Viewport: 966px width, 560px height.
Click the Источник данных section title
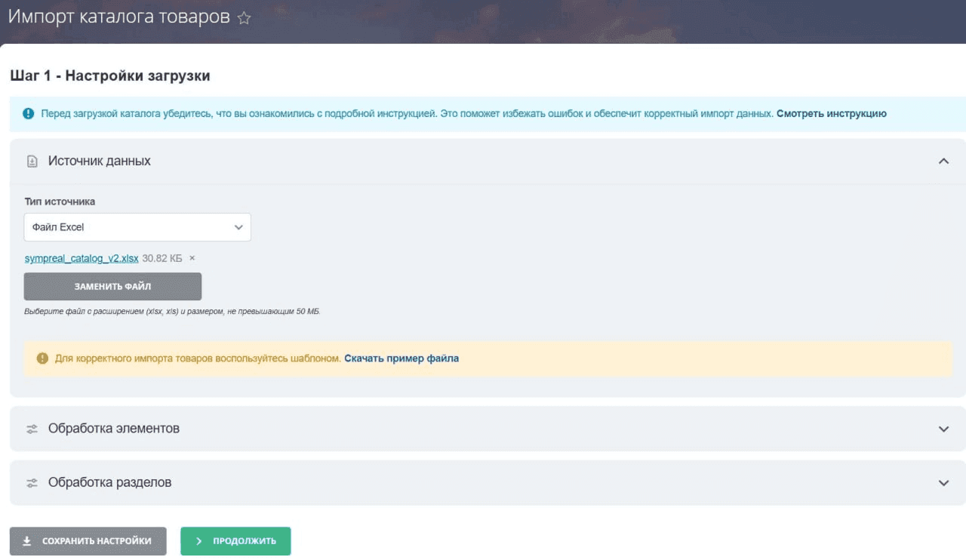99,161
